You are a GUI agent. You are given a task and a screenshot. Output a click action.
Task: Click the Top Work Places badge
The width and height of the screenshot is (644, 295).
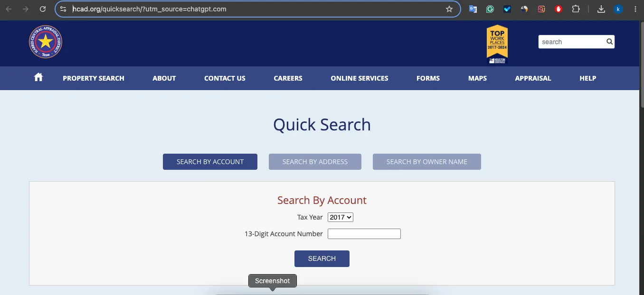(x=497, y=44)
